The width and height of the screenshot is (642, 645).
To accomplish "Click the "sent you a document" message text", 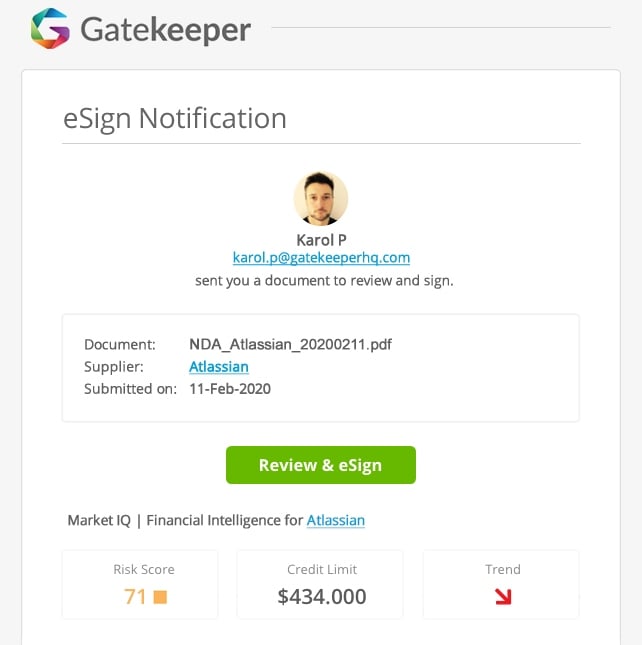I will [324, 281].
